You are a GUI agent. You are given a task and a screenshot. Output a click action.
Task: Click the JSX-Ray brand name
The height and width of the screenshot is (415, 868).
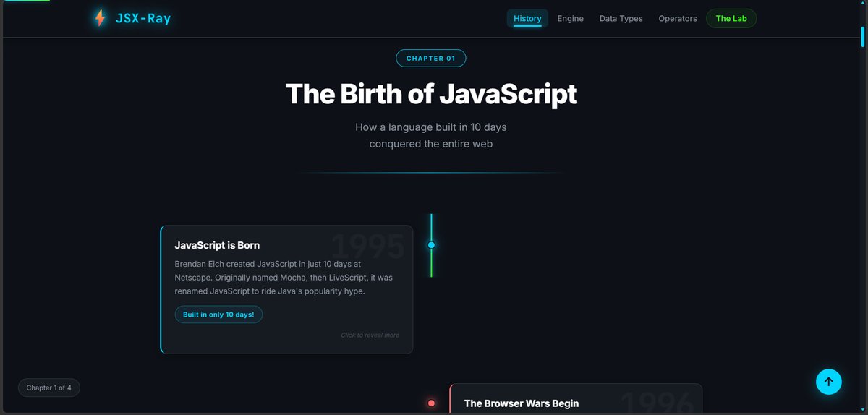143,19
